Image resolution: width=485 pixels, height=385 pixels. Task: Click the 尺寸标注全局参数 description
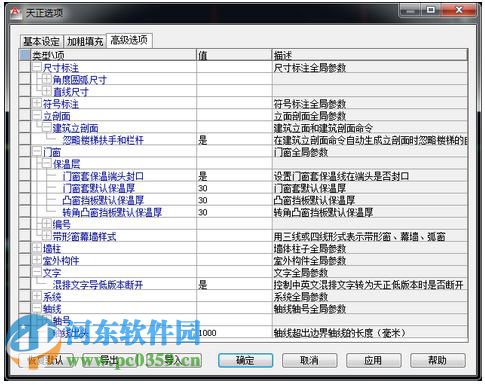point(310,68)
